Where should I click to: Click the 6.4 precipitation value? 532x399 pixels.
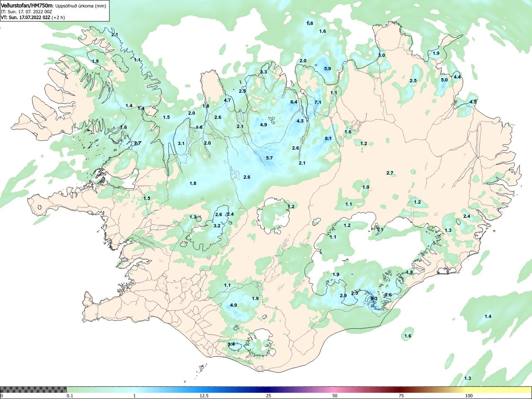[294, 102]
